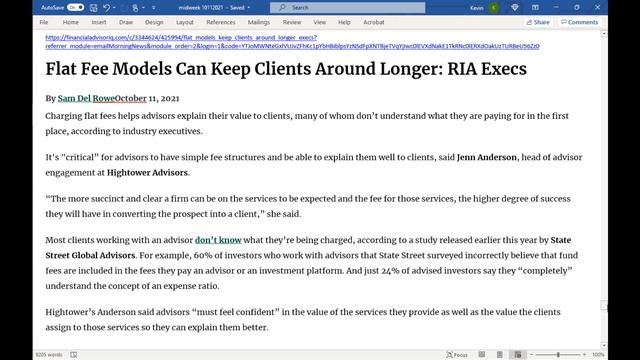Screen dimensions: 640x360
Task: Enable Focus mode from status bar
Action: pos(457,355)
